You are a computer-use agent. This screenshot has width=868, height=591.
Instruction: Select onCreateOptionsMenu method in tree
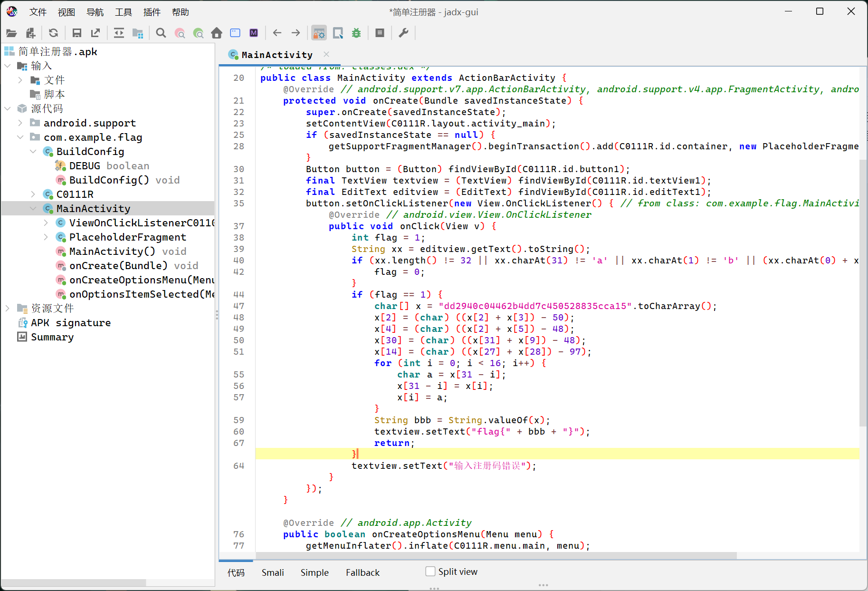click(x=135, y=280)
